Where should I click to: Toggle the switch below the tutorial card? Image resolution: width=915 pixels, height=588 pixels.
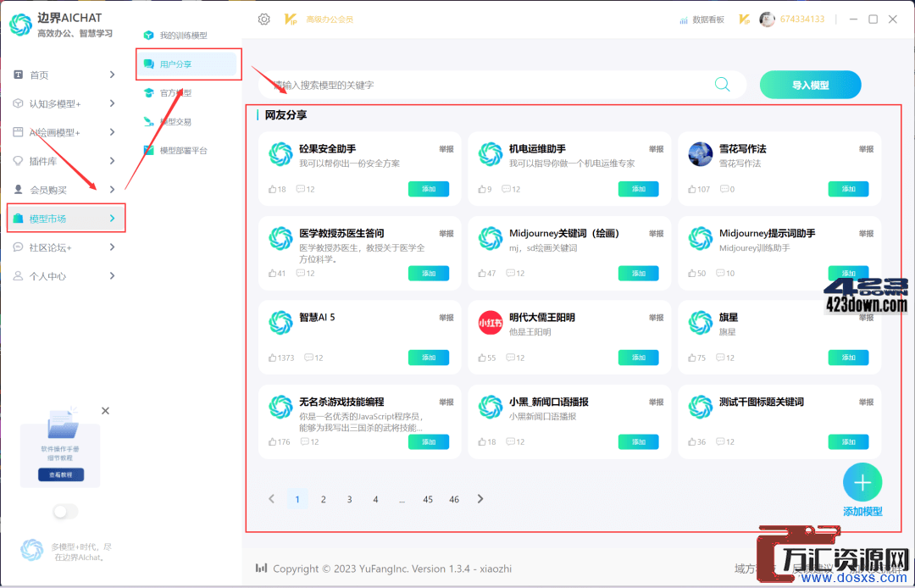tap(65, 512)
